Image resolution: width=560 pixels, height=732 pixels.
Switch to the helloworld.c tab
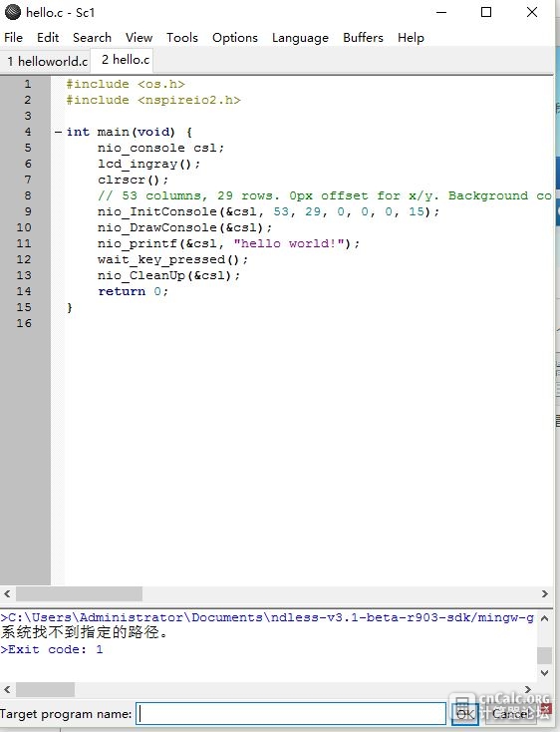click(47, 61)
